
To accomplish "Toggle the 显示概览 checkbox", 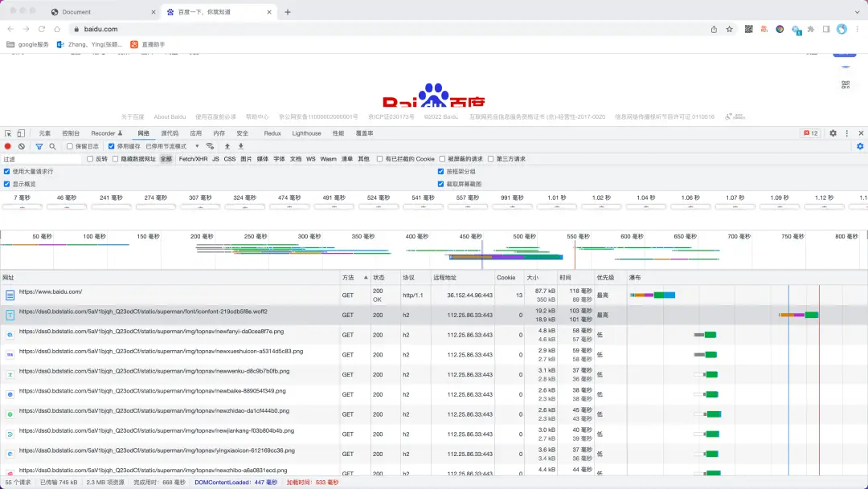I will click(x=6, y=184).
